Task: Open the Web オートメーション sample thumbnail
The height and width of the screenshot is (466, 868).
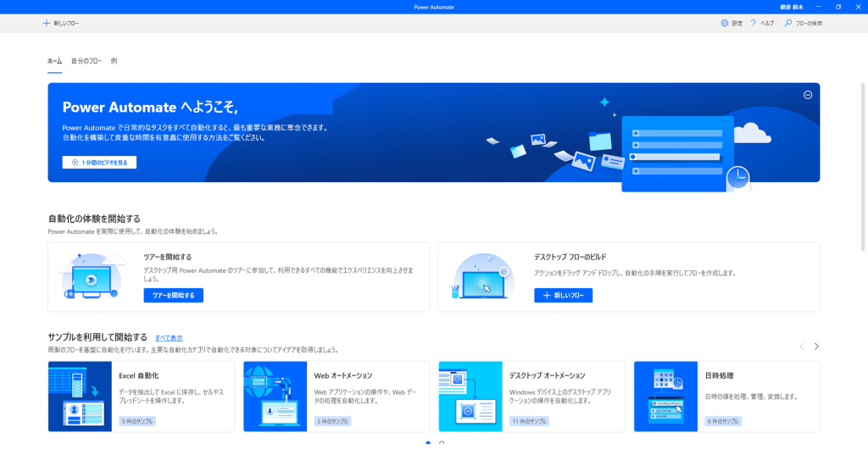Action: [x=275, y=397]
